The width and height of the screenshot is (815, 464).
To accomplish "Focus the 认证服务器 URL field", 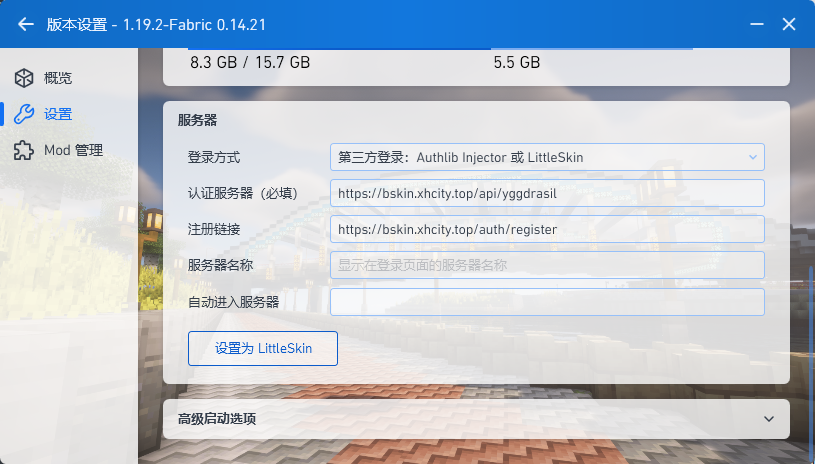I will [547, 193].
